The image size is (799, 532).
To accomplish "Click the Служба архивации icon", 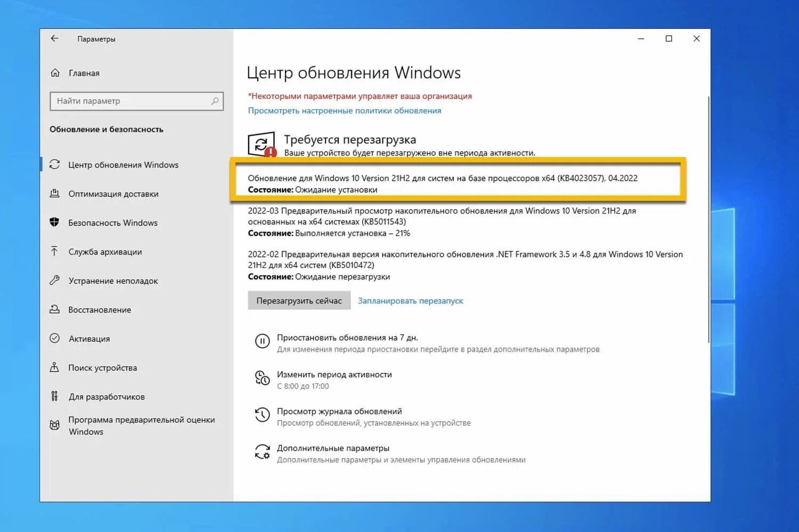I will coord(55,251).
